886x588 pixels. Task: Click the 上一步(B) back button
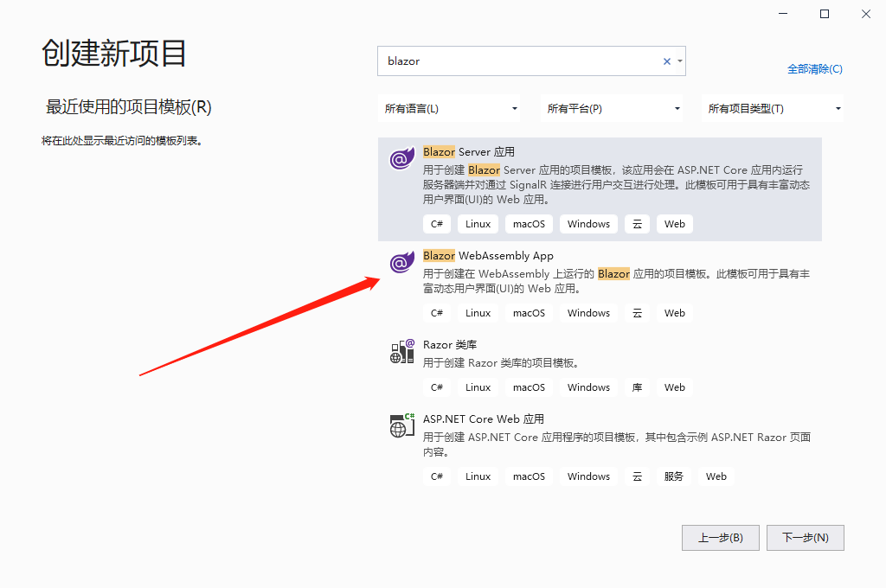pos(721,538)
